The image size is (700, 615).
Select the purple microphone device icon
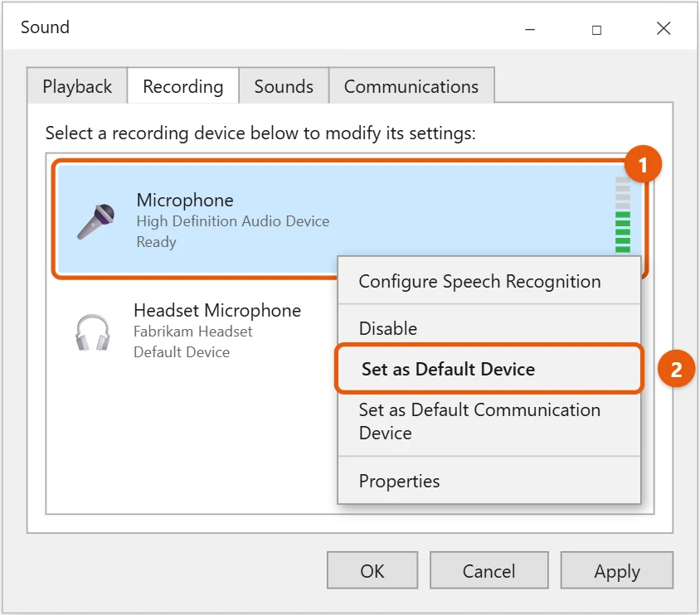(96, 221)
